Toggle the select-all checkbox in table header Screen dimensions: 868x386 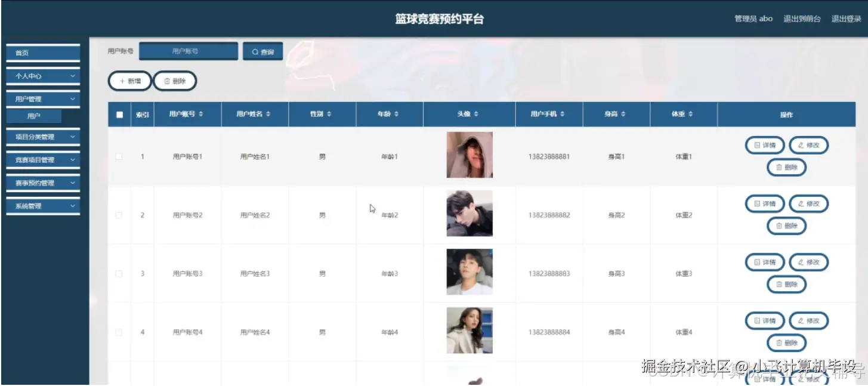click(119, 115)
